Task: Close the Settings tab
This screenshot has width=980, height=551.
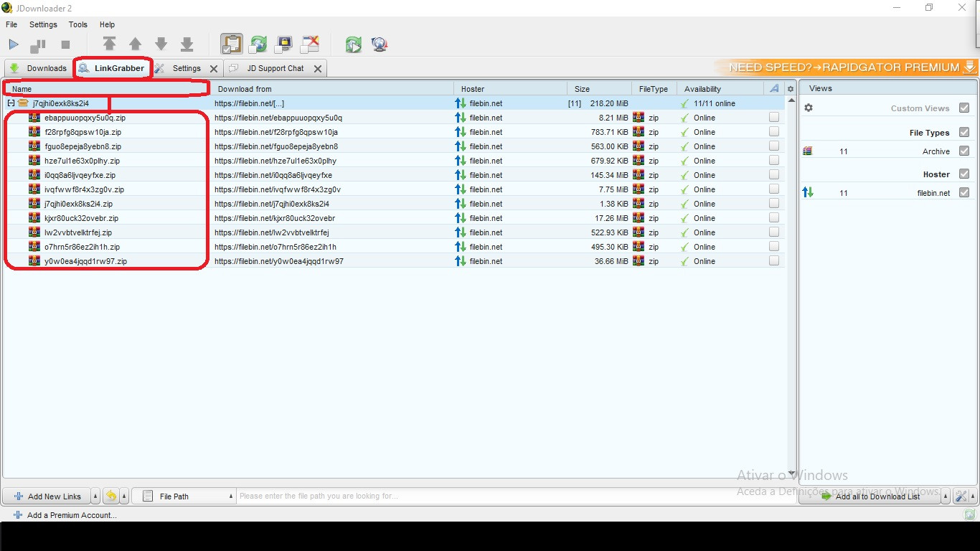Action: [214, 69]
